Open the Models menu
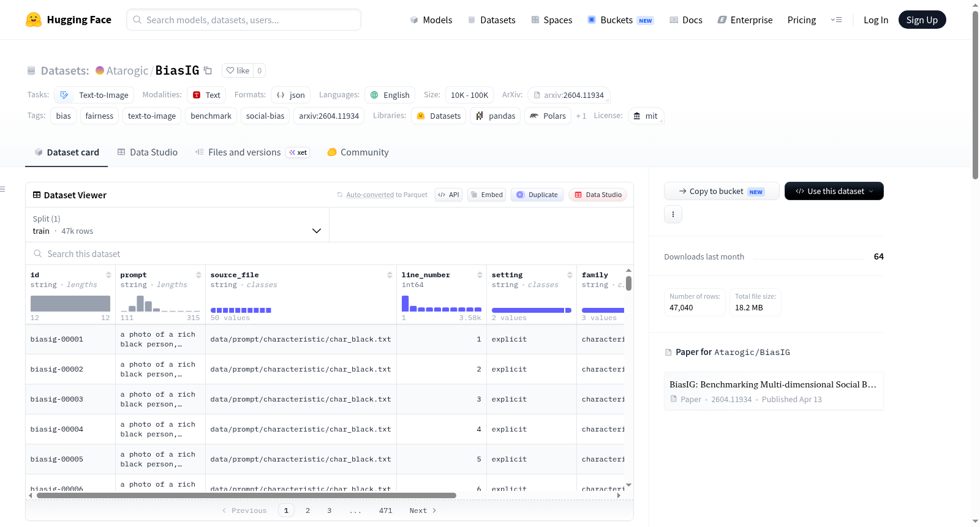The height and width of the screenshot is (527, 980). [431, 20]
